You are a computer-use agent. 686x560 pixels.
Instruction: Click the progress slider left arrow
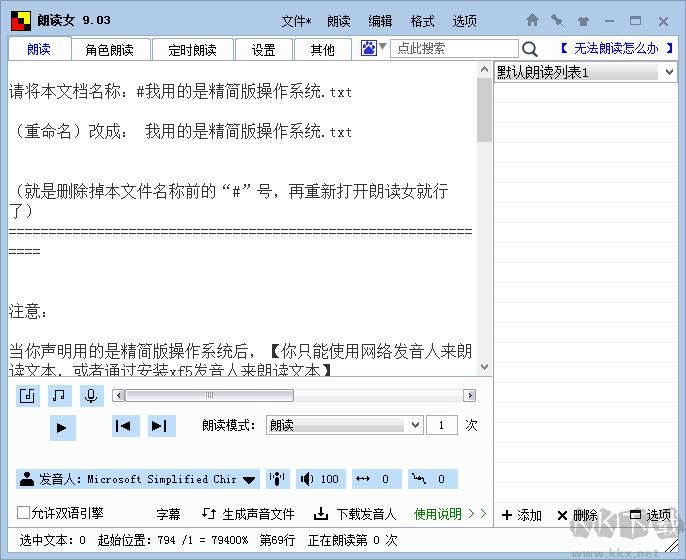pyautogui.click(x=118, y=396)
